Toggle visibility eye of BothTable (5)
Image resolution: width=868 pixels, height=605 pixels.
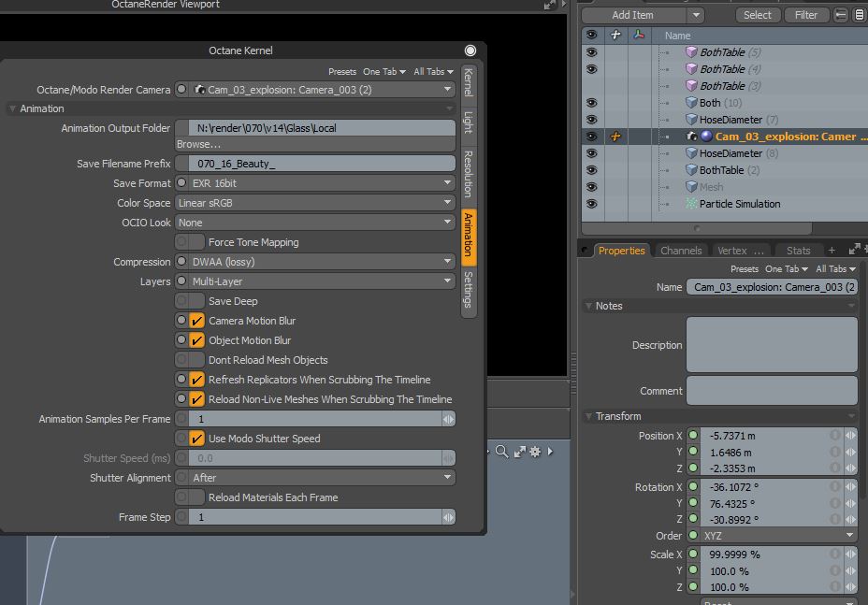tap(592, 52)
